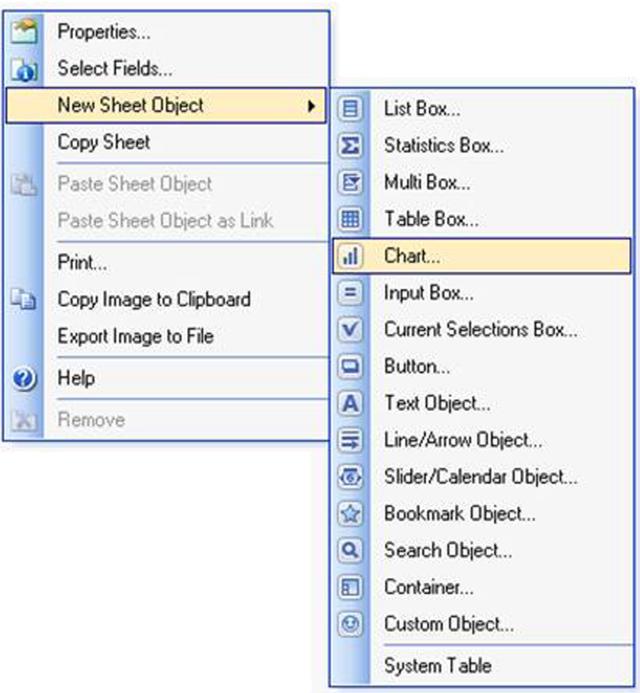Create a new Input Box...
Screen dimensions: 640x693
pyautogui.click(x=428, y=293)
